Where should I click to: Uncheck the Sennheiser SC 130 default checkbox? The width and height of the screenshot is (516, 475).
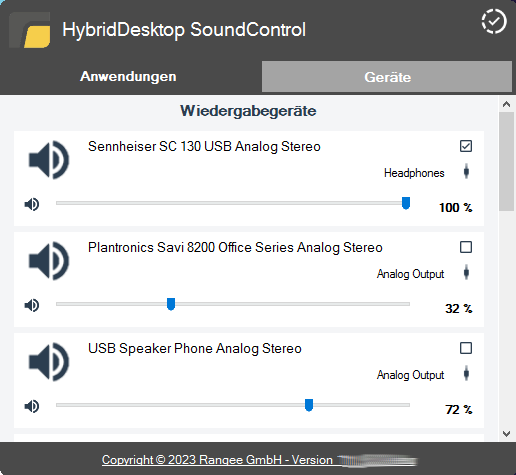point(466,146)
